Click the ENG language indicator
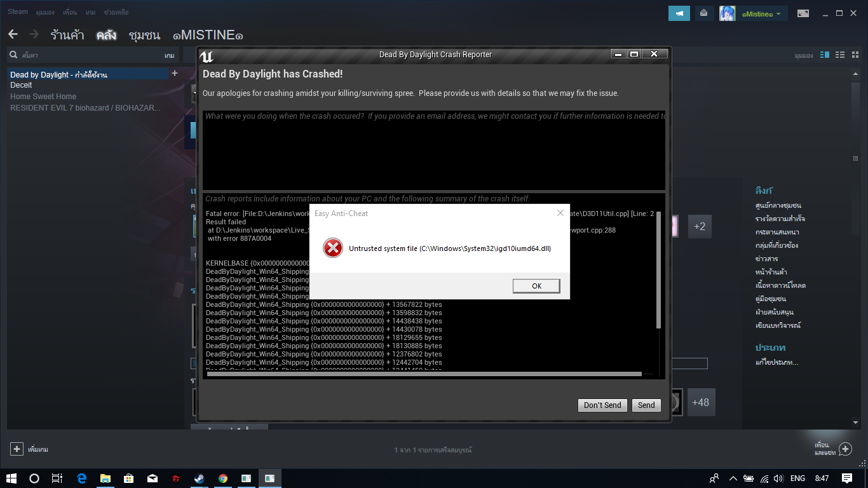 [x=797, y=478]
